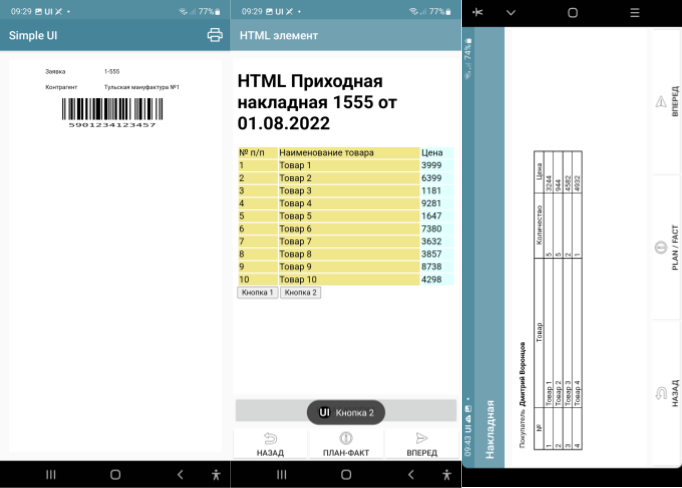Tap ВПЕРЕД arrow in the HTML элемент bottom bar

421,444
